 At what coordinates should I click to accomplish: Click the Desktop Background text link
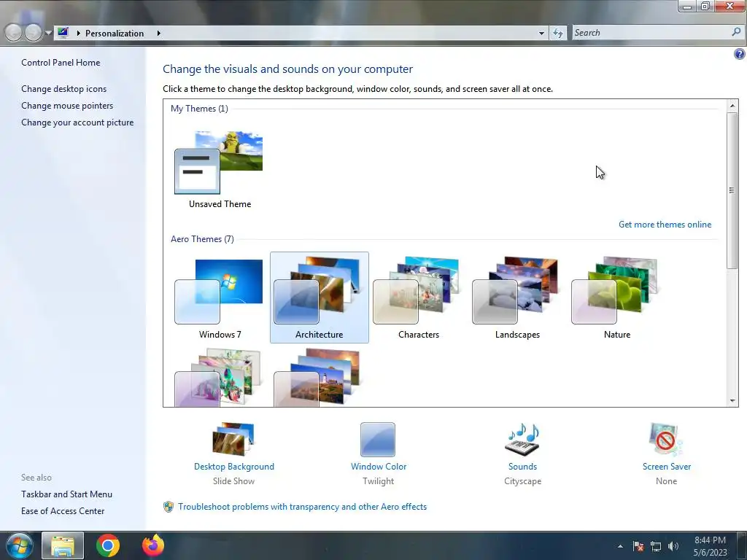(x=234, y=467)
